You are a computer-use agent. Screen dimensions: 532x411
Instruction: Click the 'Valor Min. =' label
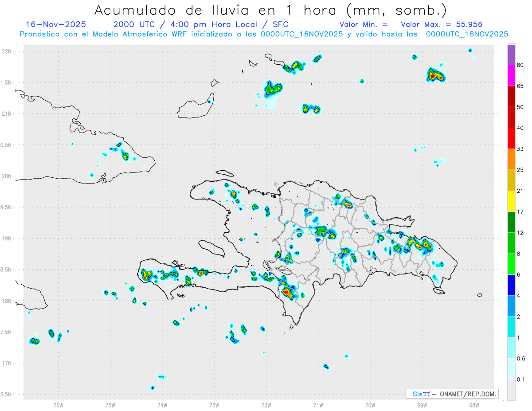[364, 24]
